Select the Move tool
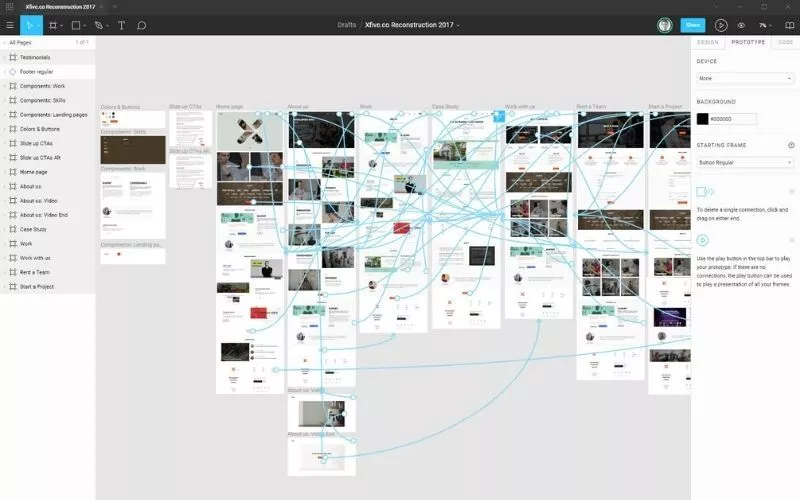Screen dimensions: 800x500 tap(29, 25)
